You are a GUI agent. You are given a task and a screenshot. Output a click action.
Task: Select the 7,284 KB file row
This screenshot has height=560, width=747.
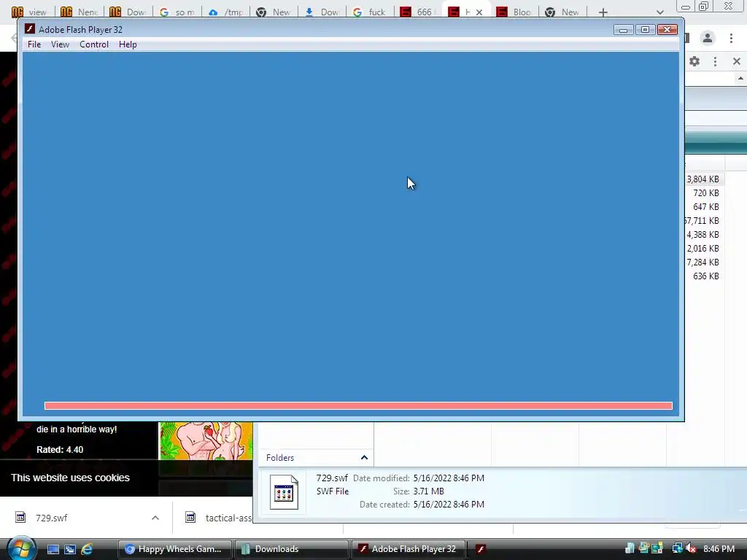coord(704,262)
